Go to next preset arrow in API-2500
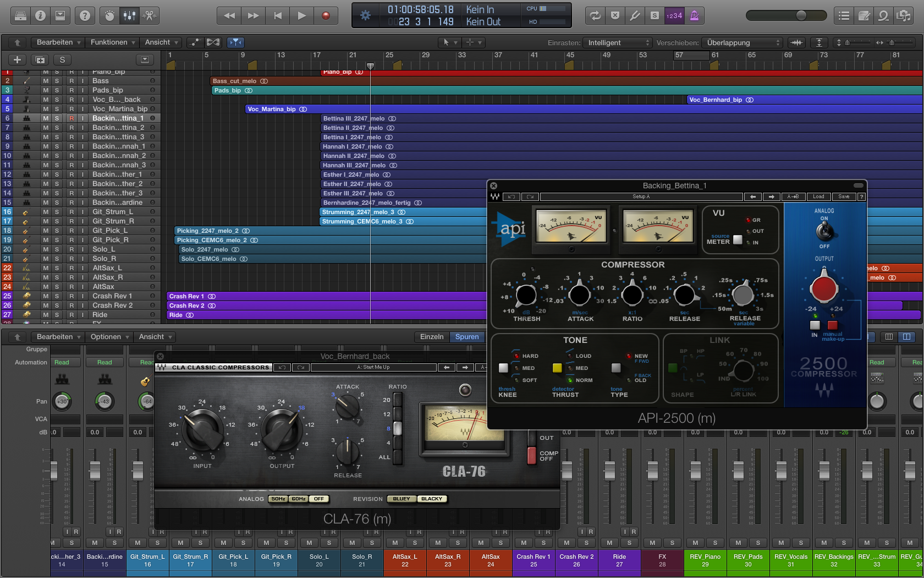 click(771, 197)
